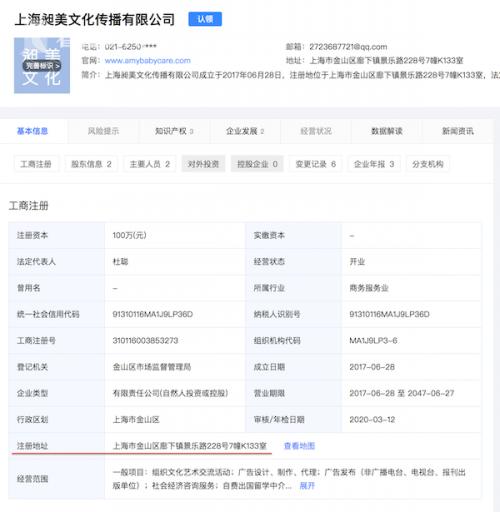This screenshot has height=512, width=500.
Task: Select the registered capital value 100万(元)
Action: tap(129, 235)
